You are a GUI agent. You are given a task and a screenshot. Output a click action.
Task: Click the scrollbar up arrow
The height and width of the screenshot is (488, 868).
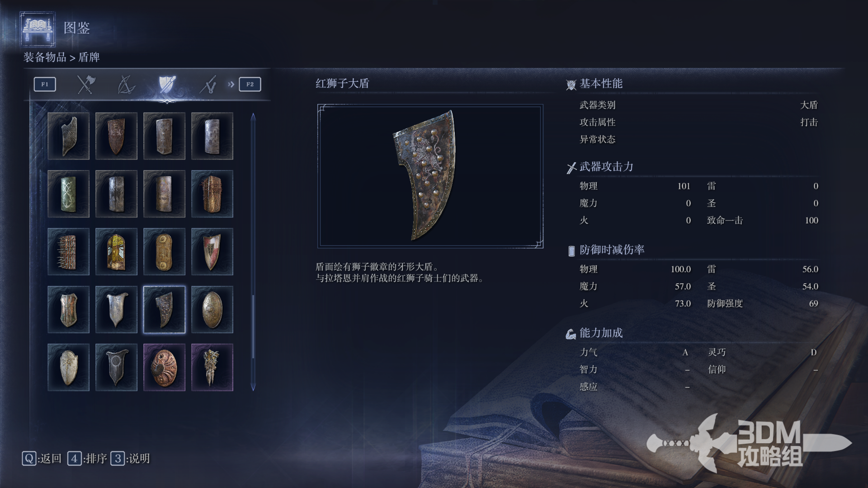253,117
